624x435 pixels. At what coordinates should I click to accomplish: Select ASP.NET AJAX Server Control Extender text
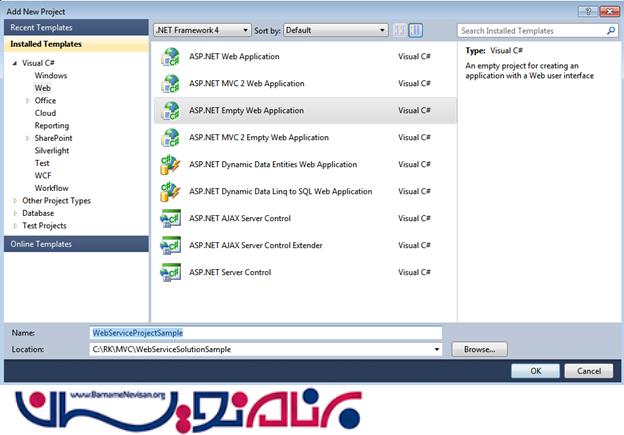[x=256, y=246]
